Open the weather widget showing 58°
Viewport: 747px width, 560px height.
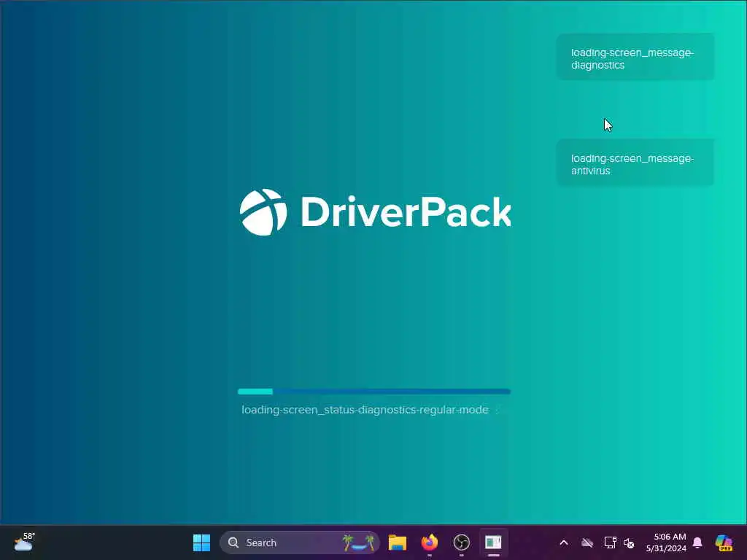(24, 542)
